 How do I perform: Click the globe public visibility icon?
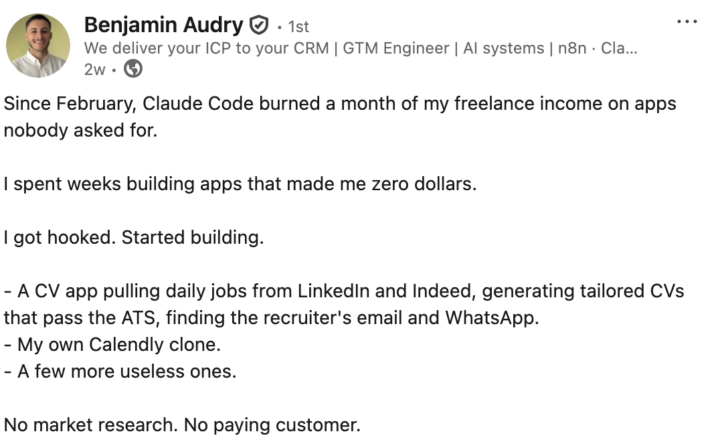point(133,69)
